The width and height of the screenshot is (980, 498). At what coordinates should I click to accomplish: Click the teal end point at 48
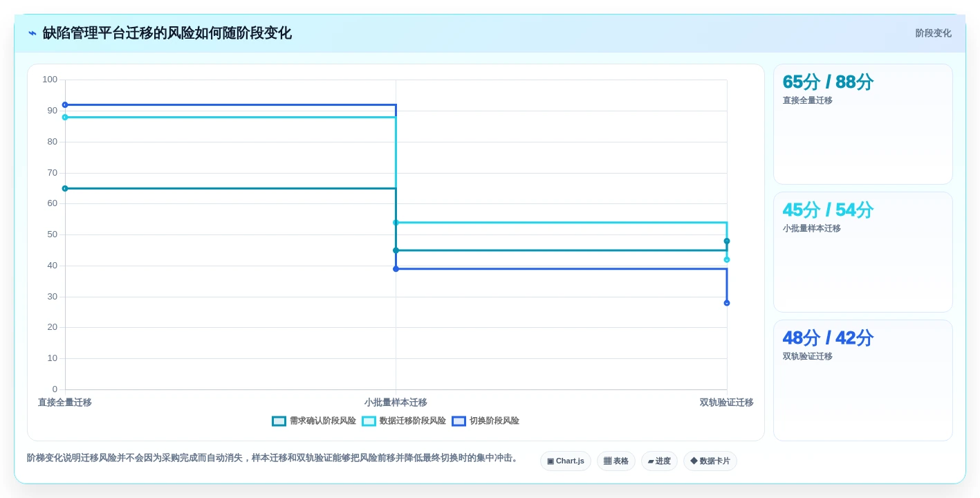point(727,241)
